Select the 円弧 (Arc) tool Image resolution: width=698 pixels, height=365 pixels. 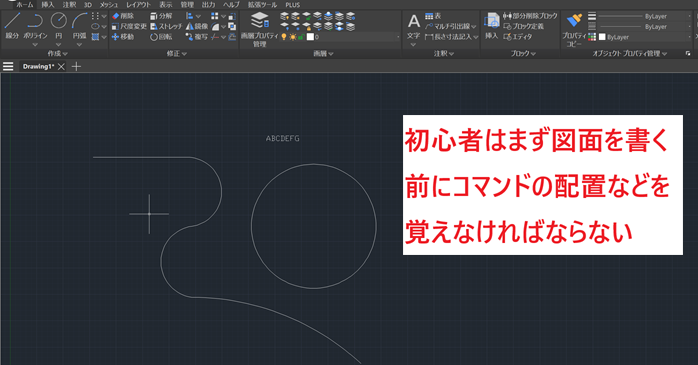click(x=80, y=25)
